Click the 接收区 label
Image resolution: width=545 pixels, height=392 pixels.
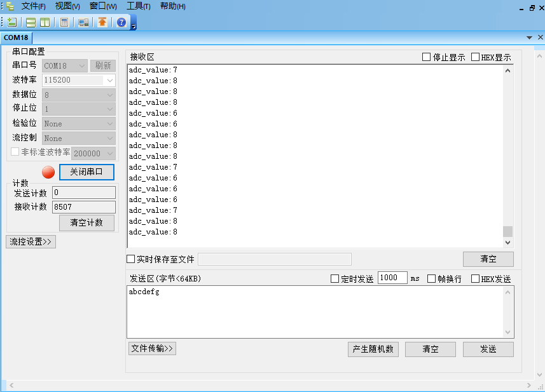click(x=142, y=57)
